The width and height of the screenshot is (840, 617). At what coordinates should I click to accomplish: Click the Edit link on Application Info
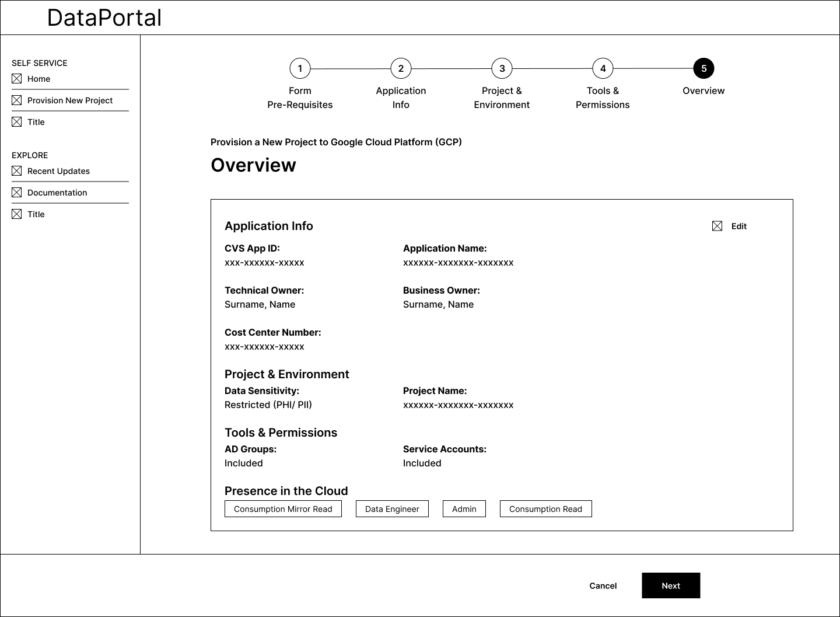(738, 226)
